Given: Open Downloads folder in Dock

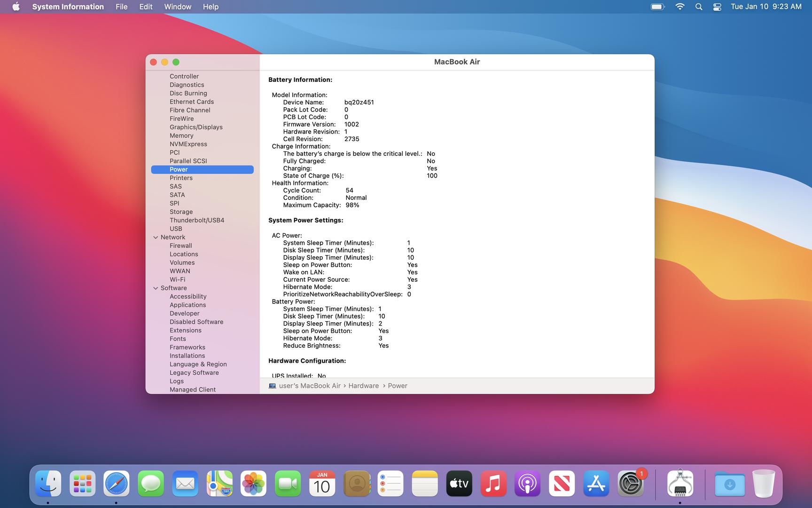Looking at the screenshot, I should click(x=730, y=484).
